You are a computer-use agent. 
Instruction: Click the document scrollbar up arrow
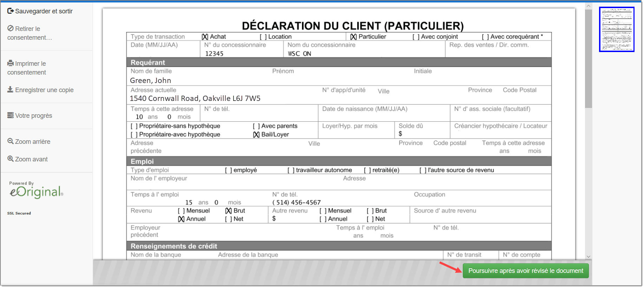pos(589,6)
